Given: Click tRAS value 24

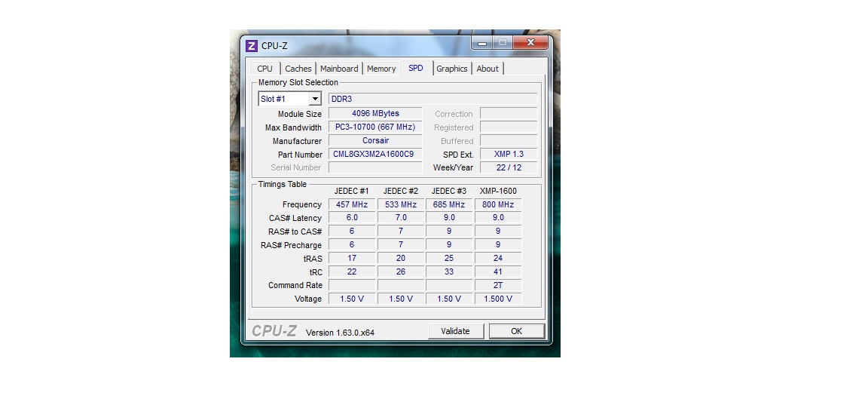Looking at the screenshot, I should tap(498, 258).
